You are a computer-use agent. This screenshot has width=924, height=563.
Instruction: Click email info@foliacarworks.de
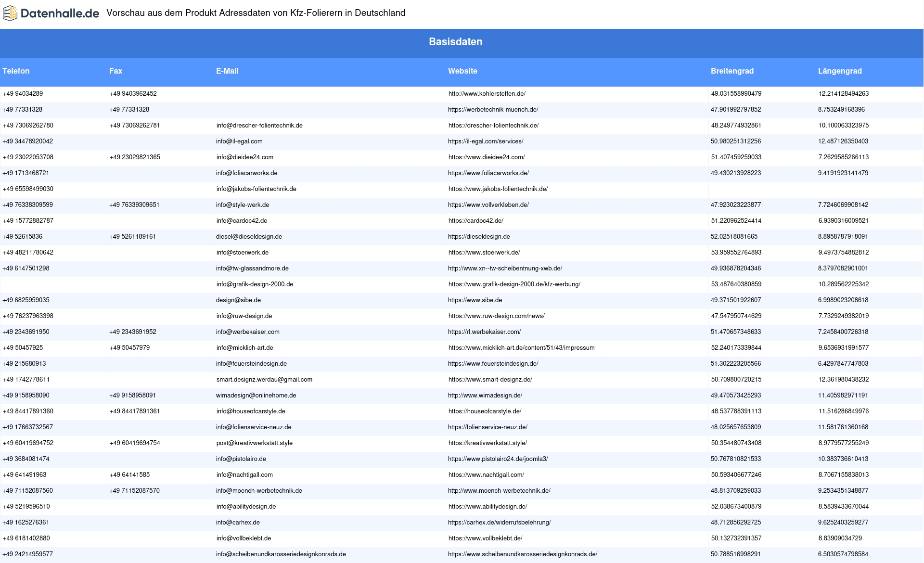tap(246, 173)
